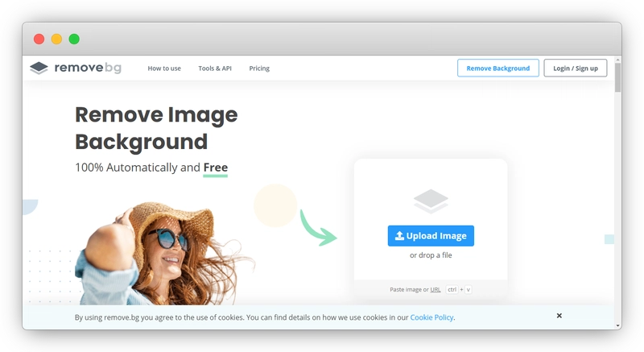Click the yellow minimize window button
Image resolution: width=644 pixels, height=352 pixels.
tap(56, 39)
